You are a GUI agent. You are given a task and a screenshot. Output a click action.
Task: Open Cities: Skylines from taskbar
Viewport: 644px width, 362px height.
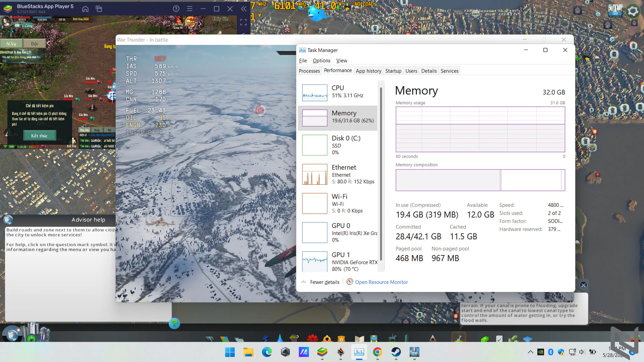point(414,352)
